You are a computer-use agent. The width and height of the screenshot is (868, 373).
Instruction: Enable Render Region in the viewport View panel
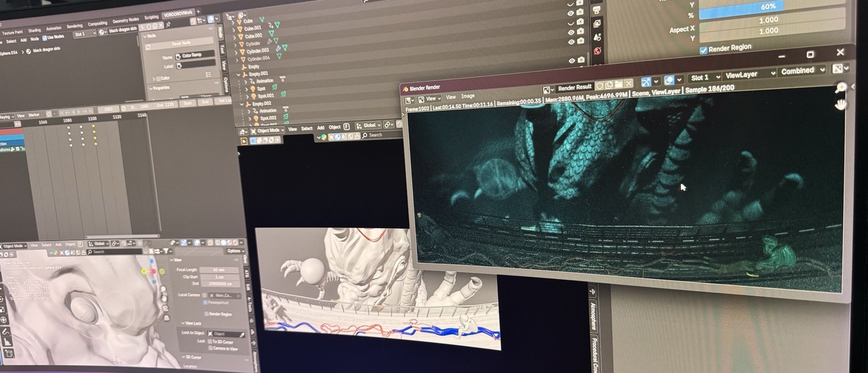(206, 314)
